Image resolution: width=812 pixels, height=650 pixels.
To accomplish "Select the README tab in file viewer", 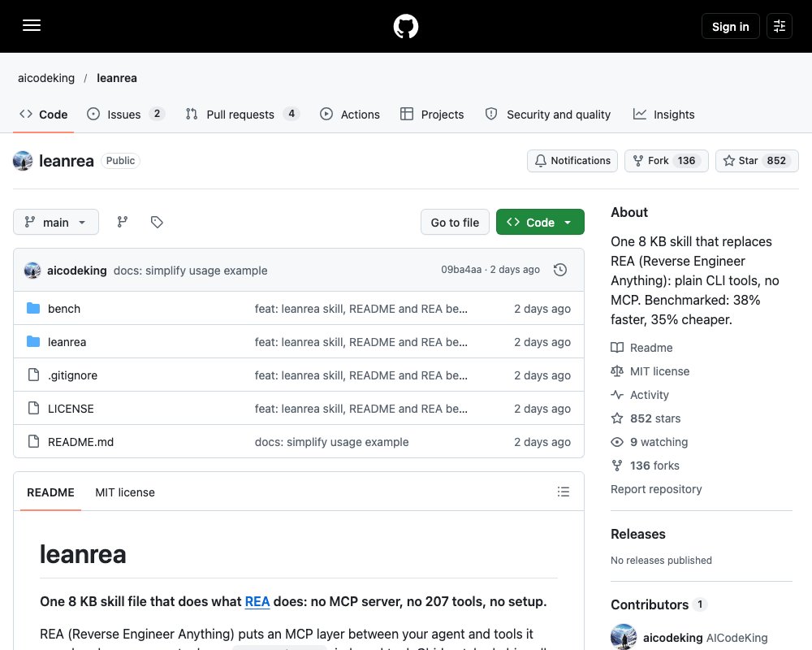I will click(50, 492).
